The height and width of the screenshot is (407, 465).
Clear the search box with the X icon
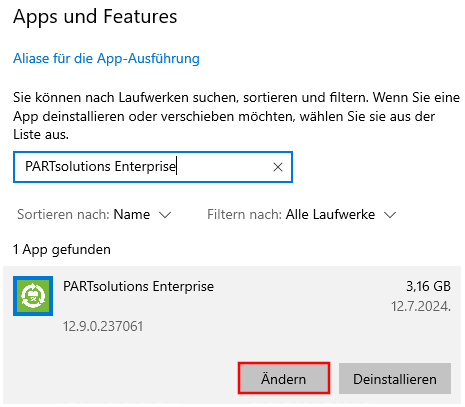pyautogui.click(x=278, y=167)
